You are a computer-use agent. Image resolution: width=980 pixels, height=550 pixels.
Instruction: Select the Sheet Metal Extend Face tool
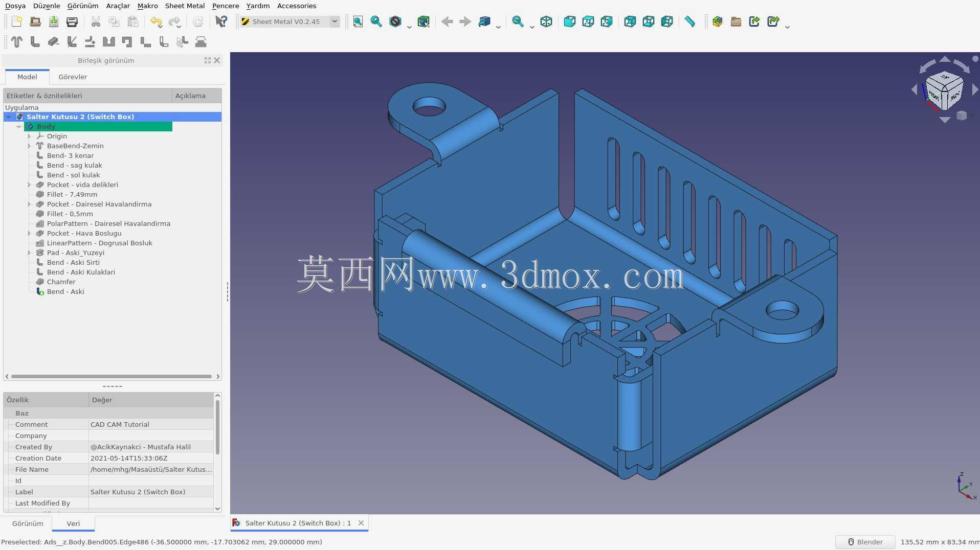point(54,42)
